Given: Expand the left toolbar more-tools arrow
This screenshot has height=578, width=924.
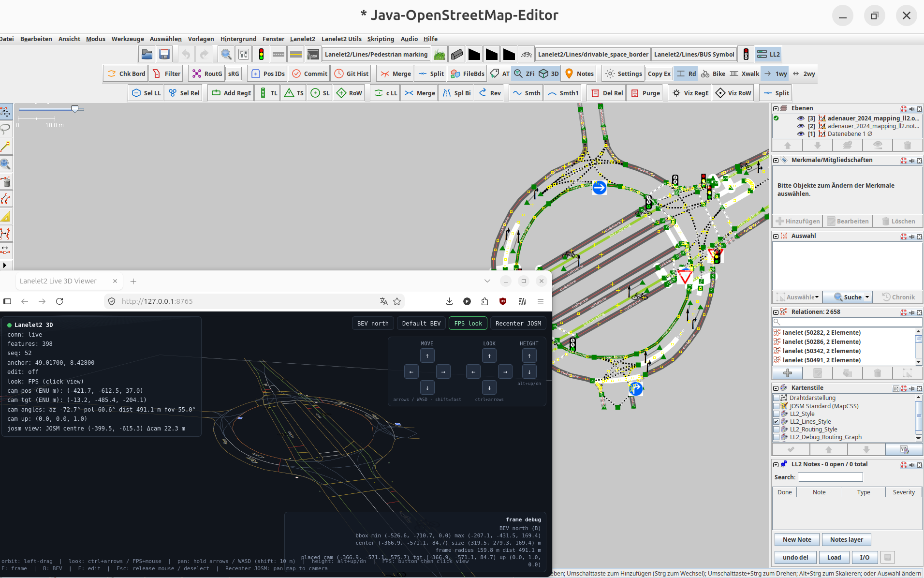Looking at the screenshot, I should [5, 265].
